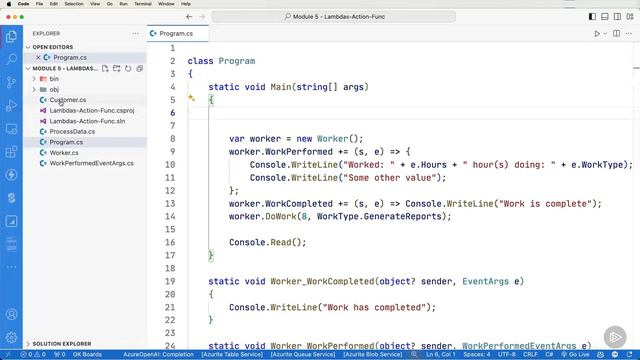This screenshot has width=640, height=360.
Task: Run the program with the play icon
Action: coord(597,33)
